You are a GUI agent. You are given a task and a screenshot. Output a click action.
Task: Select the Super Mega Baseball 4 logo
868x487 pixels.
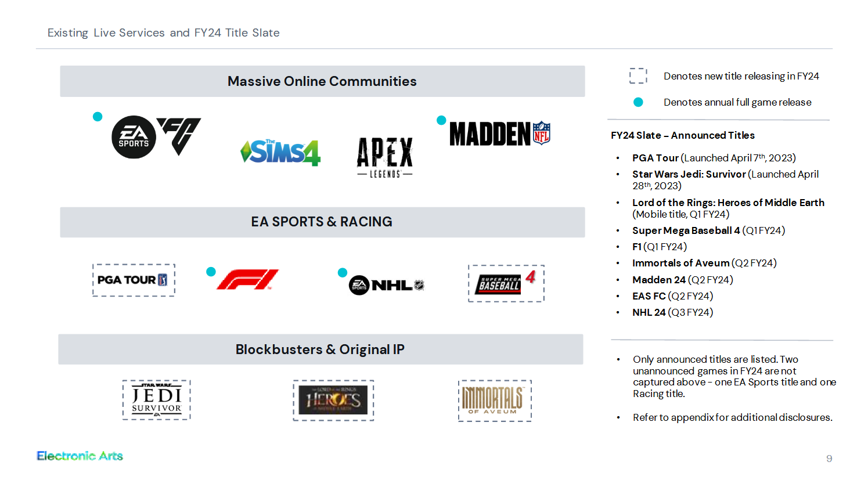(506, 283)
